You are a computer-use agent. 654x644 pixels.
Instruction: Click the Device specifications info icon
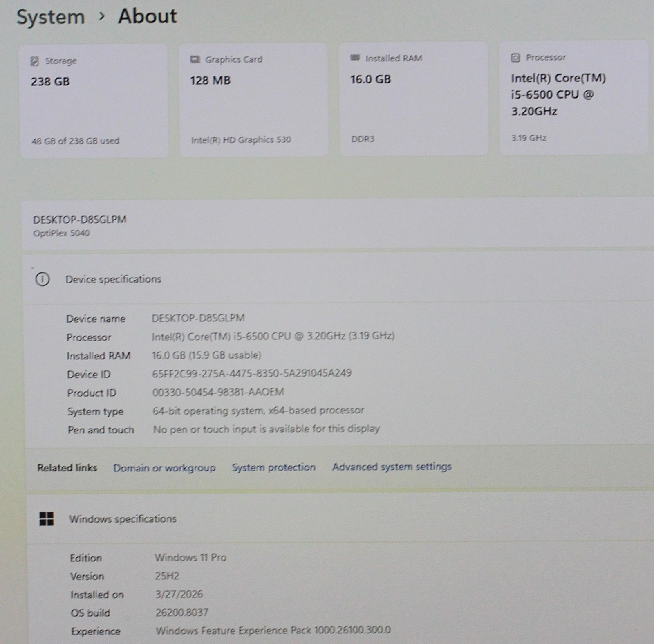43,279
